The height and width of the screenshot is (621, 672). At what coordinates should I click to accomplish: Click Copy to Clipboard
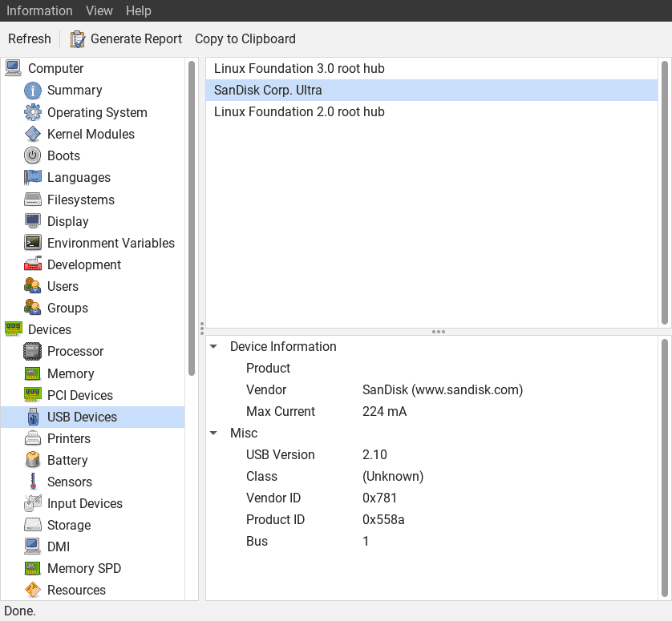245,39
